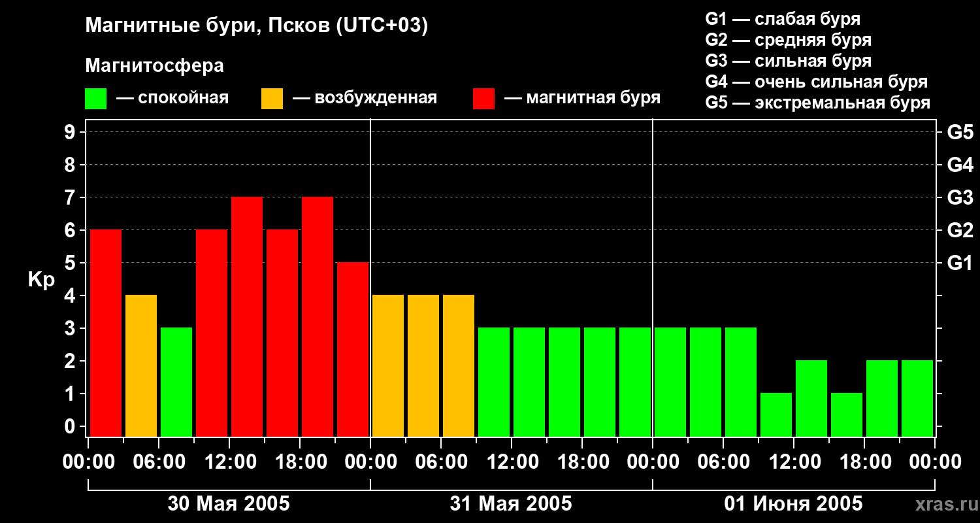Select the 31 May 15:00–18:00 green bar
This screenshot has width=980, height=523.
(564, 382)
